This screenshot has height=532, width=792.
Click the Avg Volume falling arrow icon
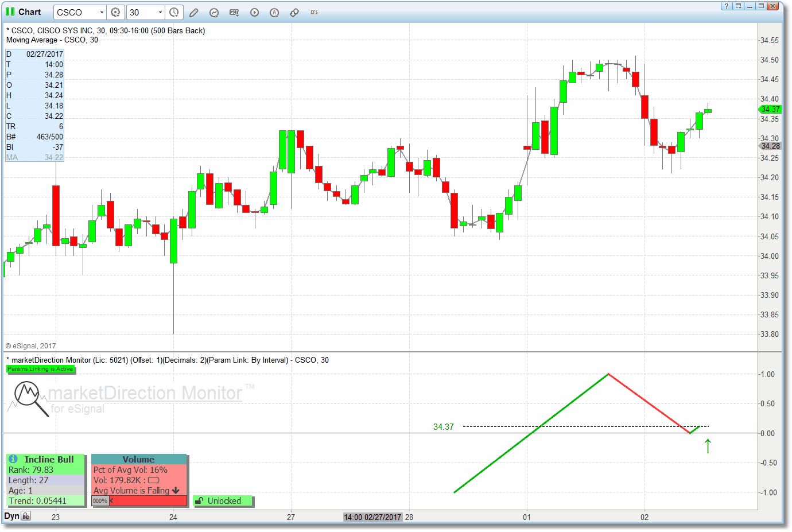tap(176, 491)
